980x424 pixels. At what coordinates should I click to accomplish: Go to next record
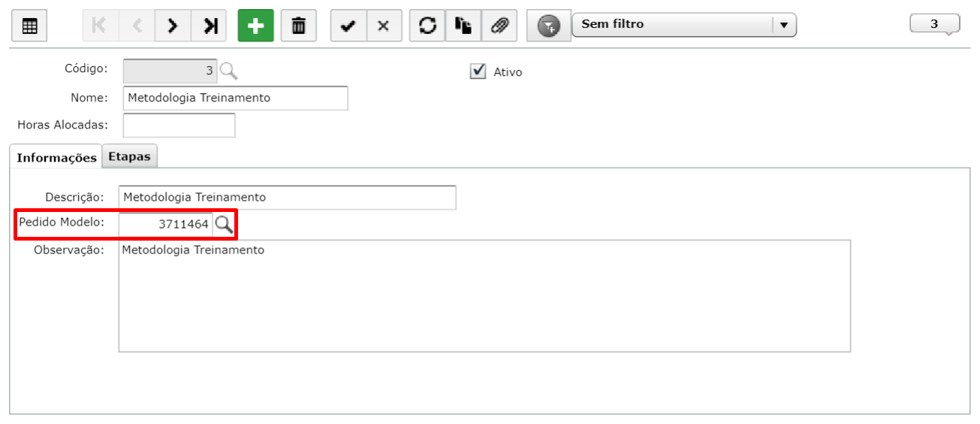tap(173, 26)
